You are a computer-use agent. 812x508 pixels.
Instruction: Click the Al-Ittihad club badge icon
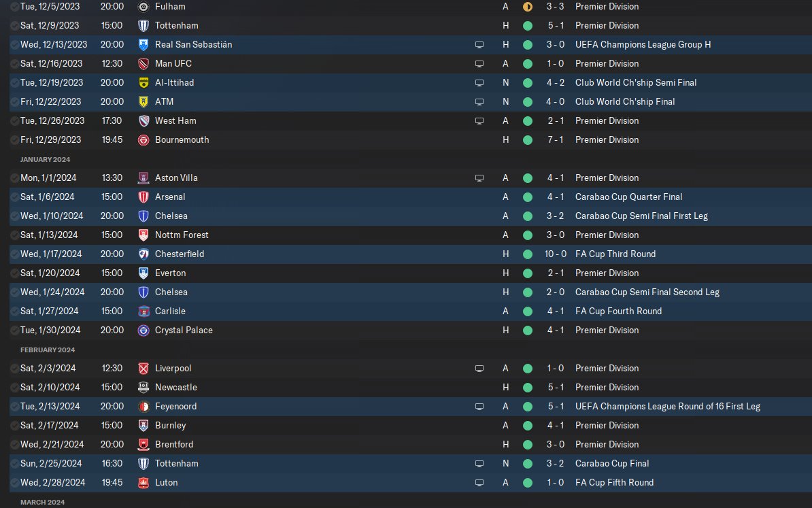[143, 83]
